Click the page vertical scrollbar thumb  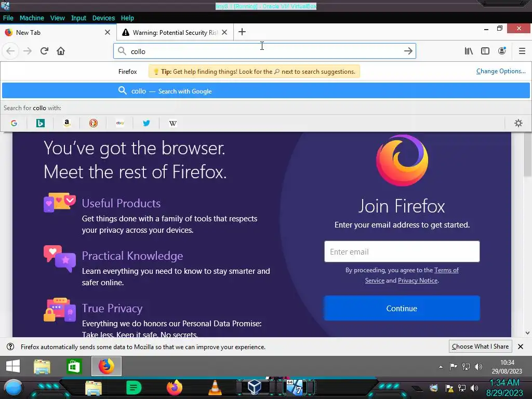pyautogui.click(x=527, y=155)
